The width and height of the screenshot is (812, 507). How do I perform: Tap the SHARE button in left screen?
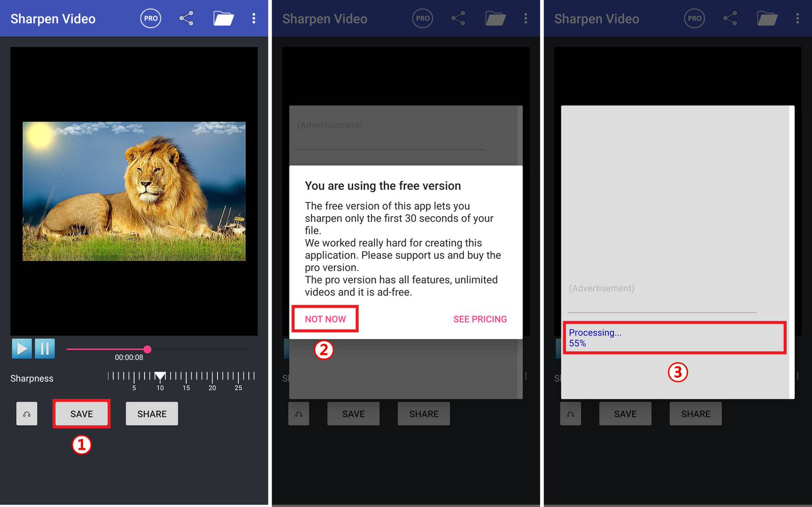tap(152, 414)
